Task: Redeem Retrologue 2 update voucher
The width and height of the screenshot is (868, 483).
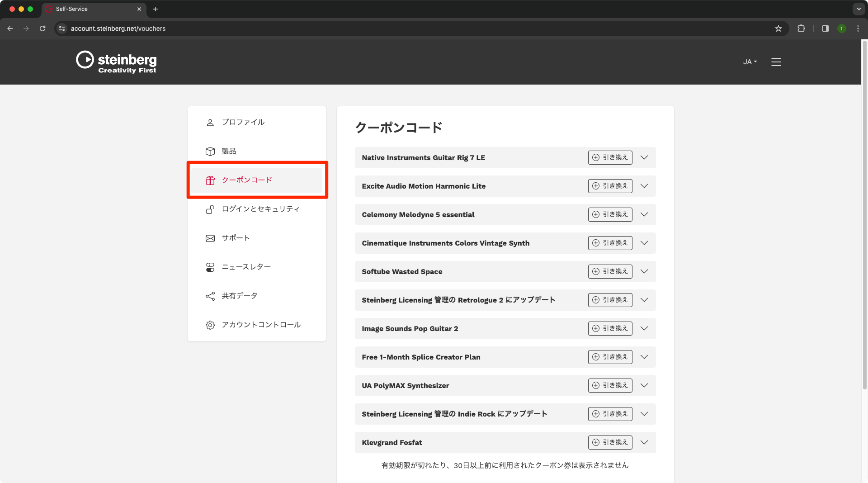Action: pyautogui.click(x=610, y=300)
